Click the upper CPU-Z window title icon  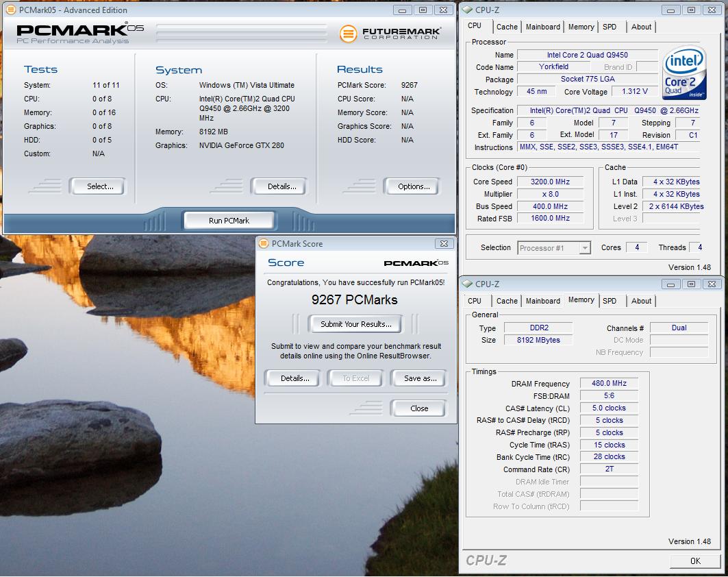(467, 10)
